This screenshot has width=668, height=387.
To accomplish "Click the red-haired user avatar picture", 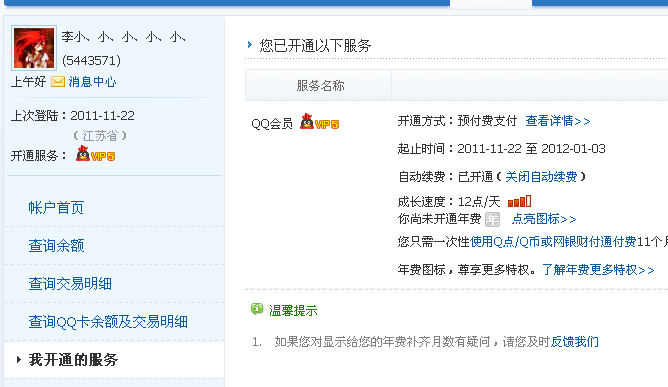I will click(x=34, y=48).
